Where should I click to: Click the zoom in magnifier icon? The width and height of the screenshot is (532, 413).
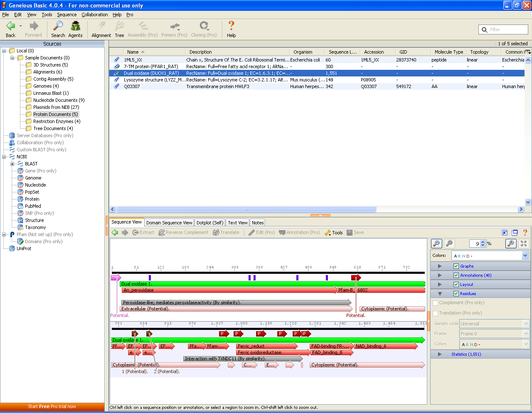click(x=436, y=243)
